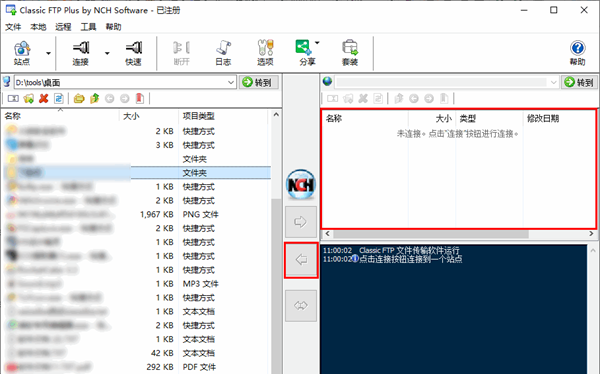Click the local new folder icon
600x374 pixels.
pyautogui.click(x=29, y=99)
